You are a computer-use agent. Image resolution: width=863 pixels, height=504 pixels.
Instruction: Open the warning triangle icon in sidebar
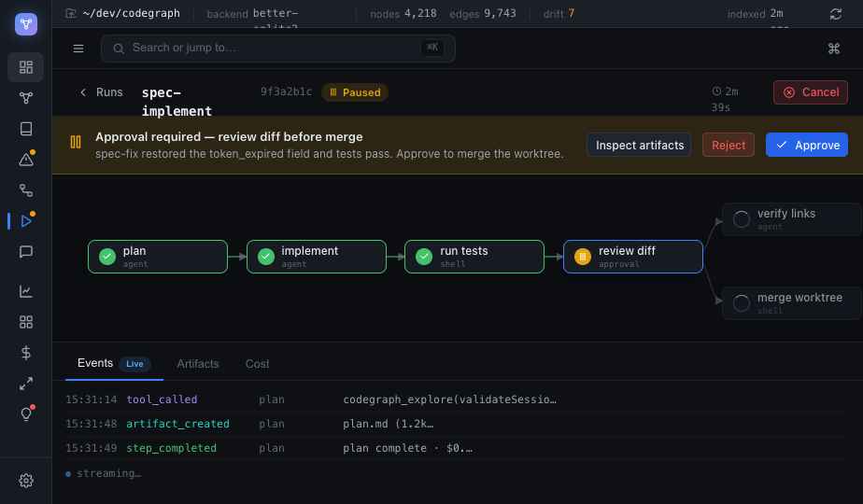tap(26, 160)
